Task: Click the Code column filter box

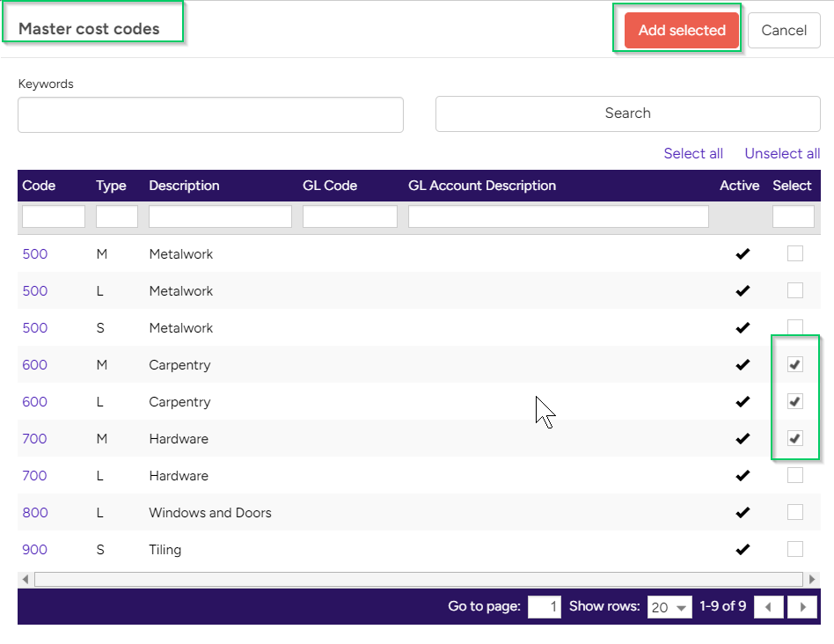Action: [x=54, y=216]
